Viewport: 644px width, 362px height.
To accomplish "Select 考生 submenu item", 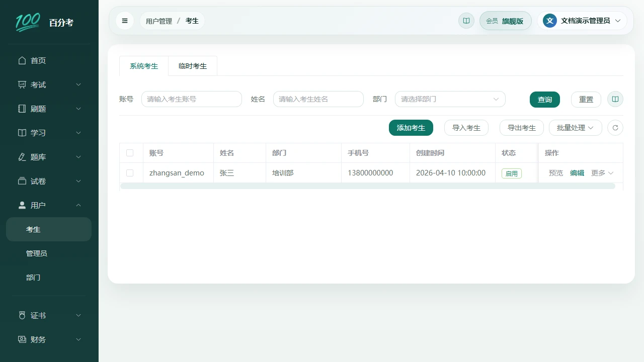I will tap(49, 229).
